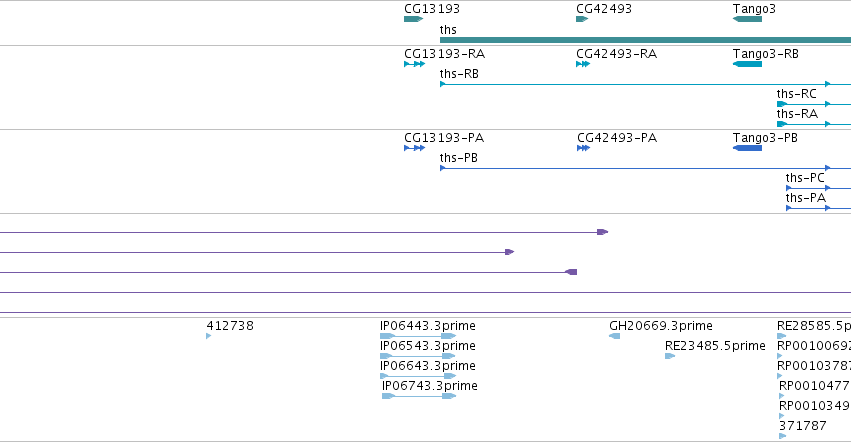Screen dimensions: 851x442
Task: Select the CG13193 gene glyph
Action: click(414, 19)
